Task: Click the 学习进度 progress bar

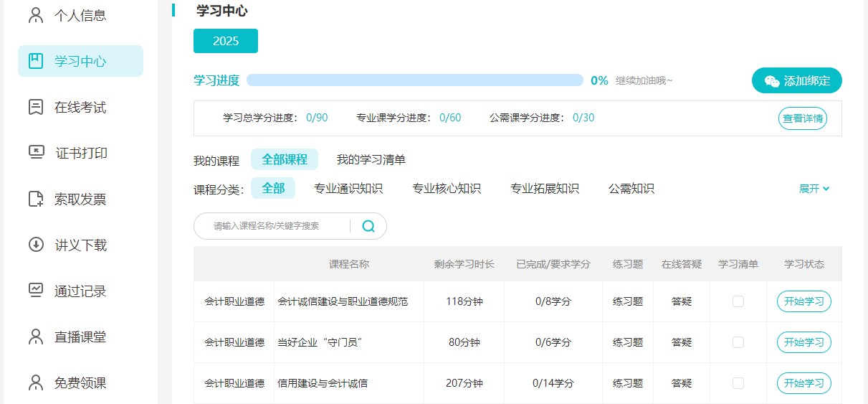Action: pos(414,80)
